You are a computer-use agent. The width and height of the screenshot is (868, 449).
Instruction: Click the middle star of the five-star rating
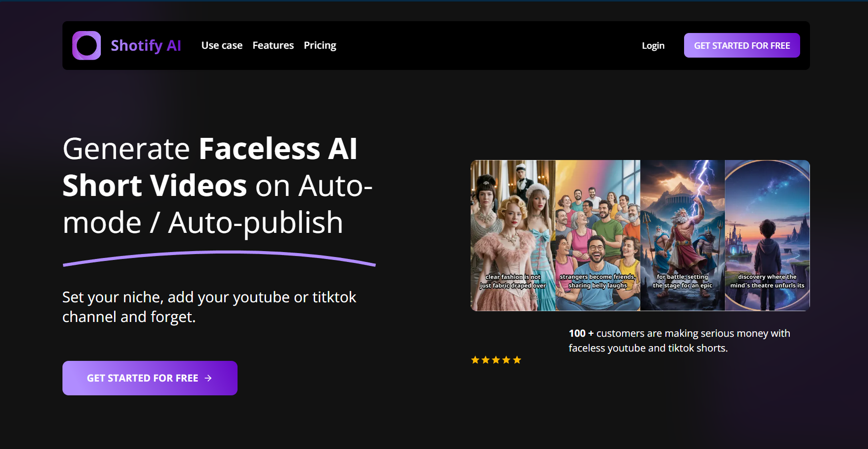(496, 359)
